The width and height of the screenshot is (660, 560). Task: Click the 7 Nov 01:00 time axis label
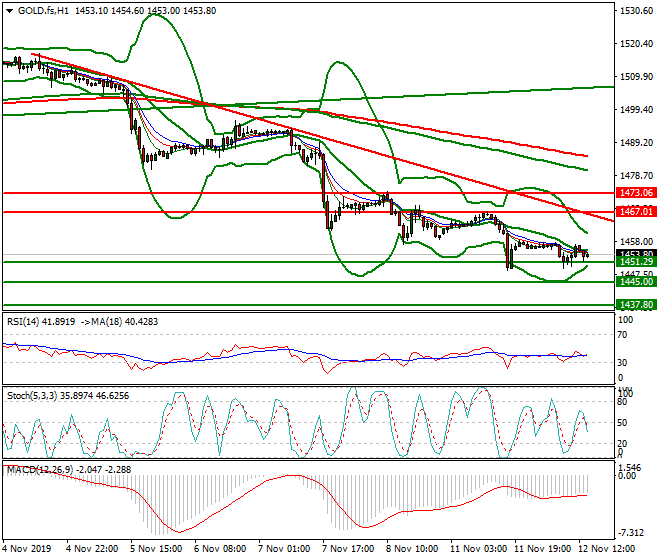(x=284, y=549)
